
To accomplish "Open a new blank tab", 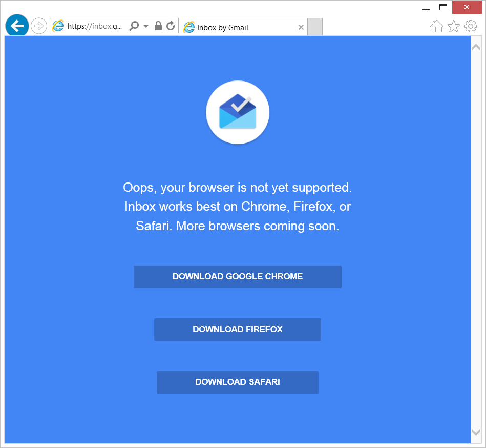I will (x=315, y=27).
